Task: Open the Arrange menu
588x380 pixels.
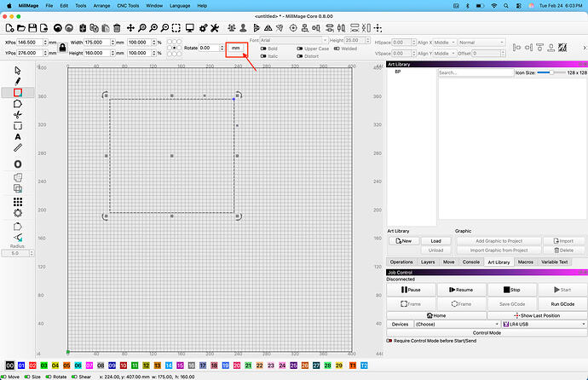Action: tap(101, 6)
